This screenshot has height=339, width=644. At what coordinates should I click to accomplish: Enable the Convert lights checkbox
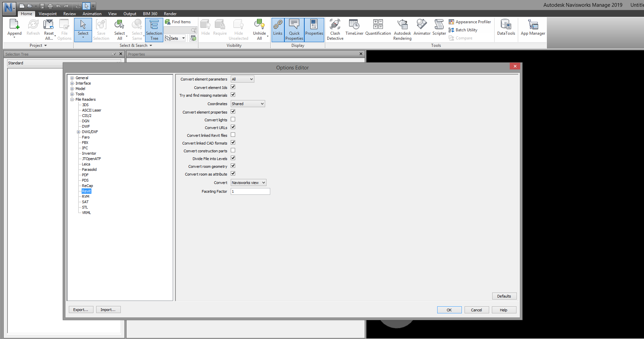click(233, 119)
